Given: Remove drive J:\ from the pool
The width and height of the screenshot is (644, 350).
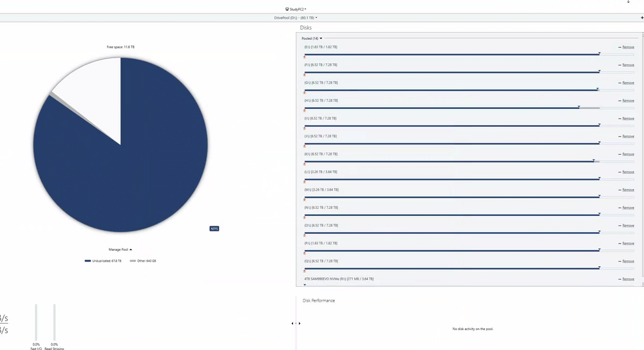Looking at the screenshot, I should pos(627,136).
